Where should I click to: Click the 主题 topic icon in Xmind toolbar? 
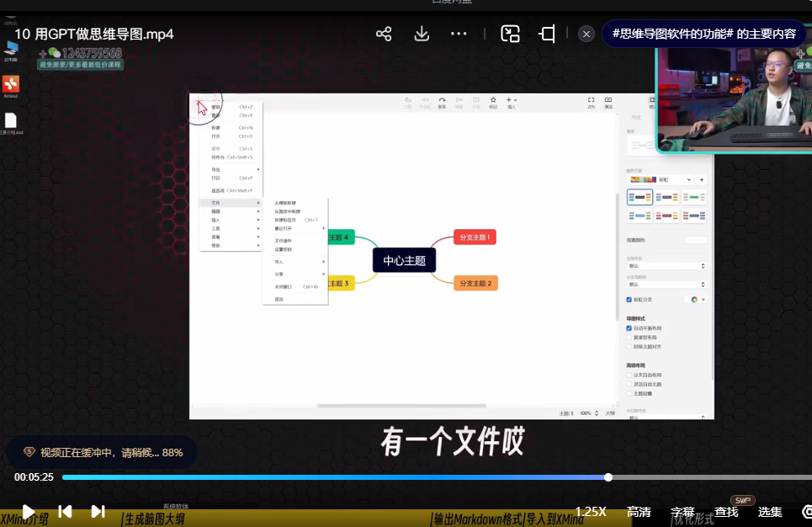407,103
